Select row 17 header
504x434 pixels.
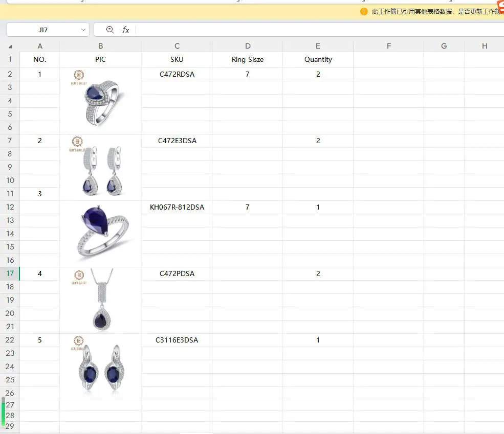(x=10, y=273)
